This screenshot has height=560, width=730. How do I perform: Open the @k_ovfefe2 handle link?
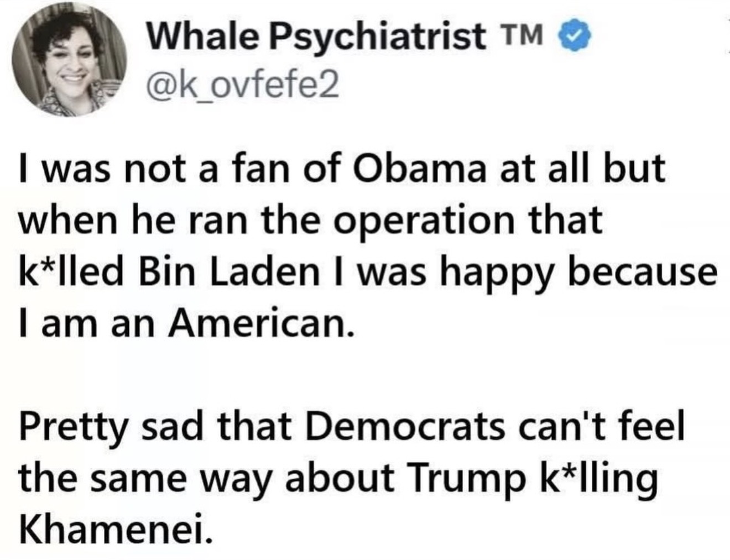pos(242,85)
